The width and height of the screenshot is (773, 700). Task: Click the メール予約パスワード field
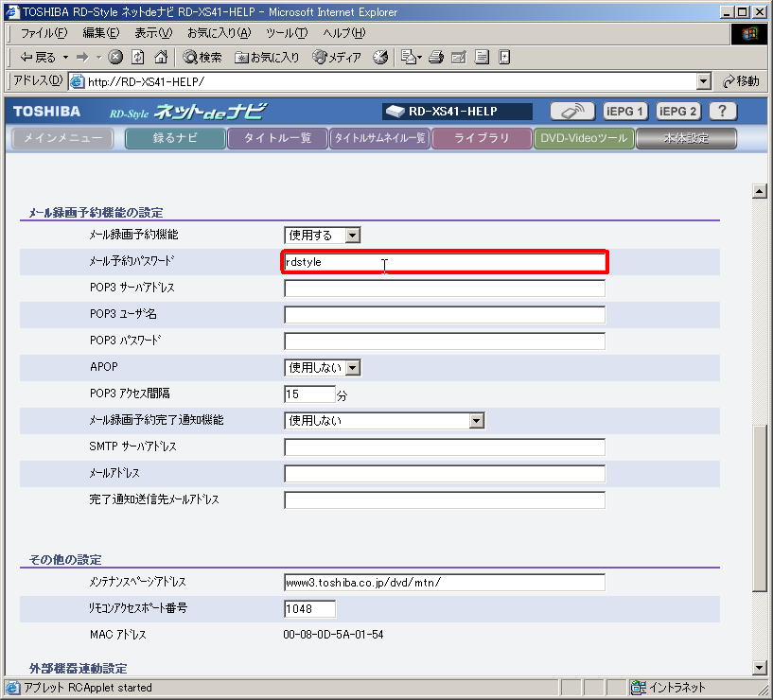445,262
